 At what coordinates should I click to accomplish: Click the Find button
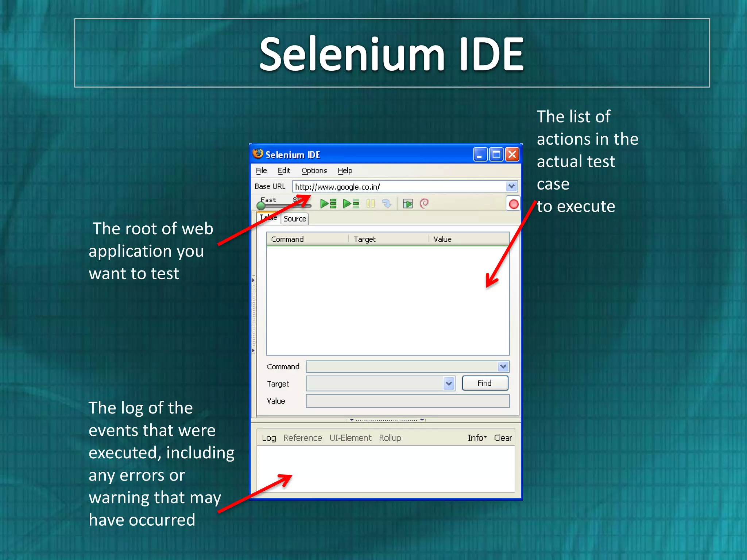tap(485, 383)
